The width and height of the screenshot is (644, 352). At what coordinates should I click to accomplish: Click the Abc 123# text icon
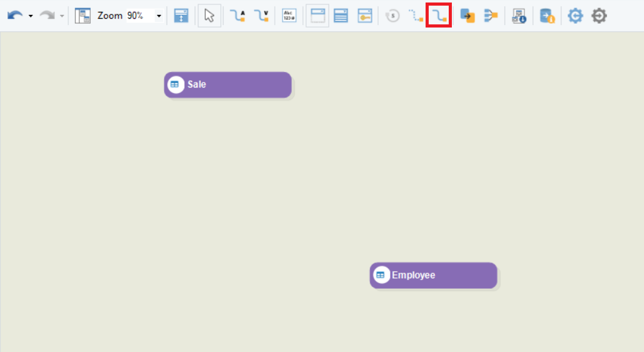pyautogui.click(x=289, y=16)
